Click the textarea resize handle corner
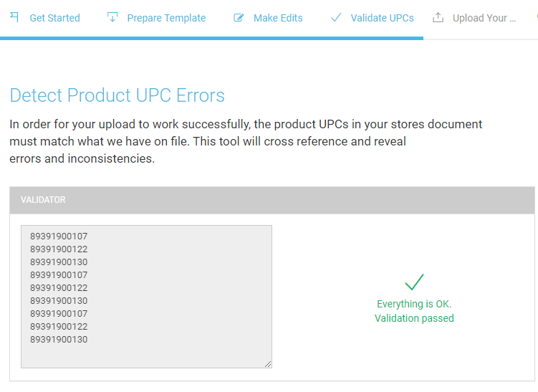This screenshot has height=392, width=538. pyautogui.click(x=268, y=364)
